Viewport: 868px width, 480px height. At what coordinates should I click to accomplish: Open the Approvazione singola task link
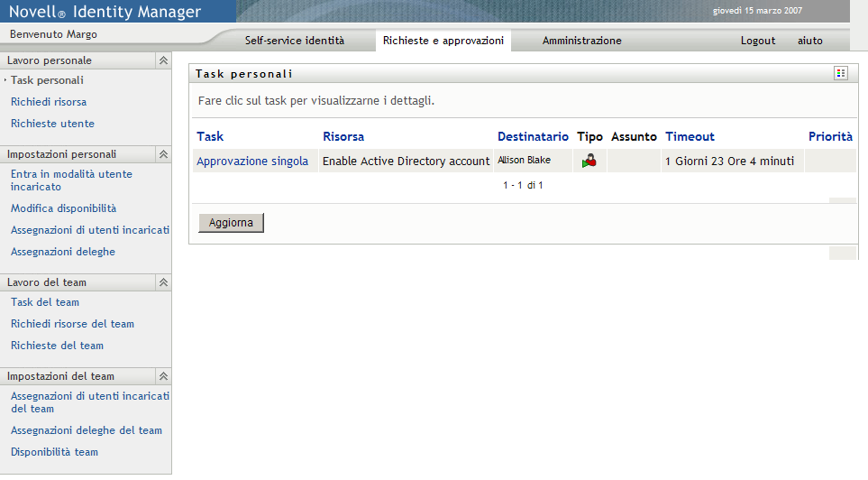coord(252,162)
